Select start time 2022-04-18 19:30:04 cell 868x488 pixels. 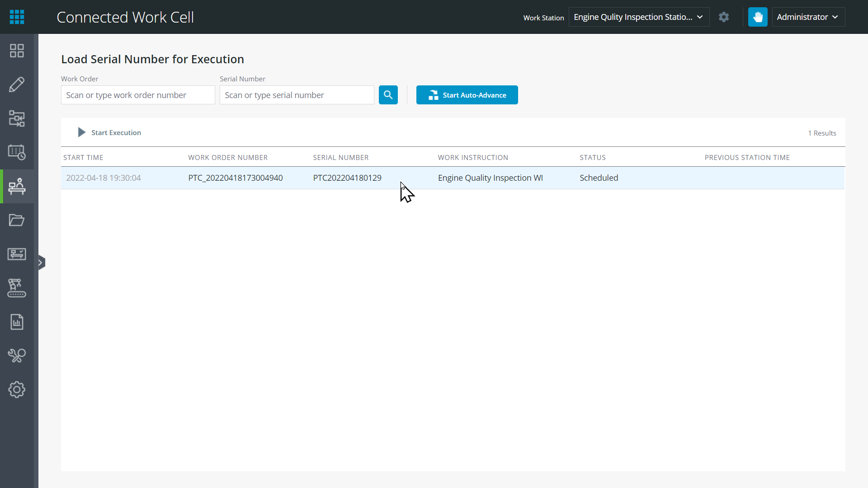(x=104, y=178)
